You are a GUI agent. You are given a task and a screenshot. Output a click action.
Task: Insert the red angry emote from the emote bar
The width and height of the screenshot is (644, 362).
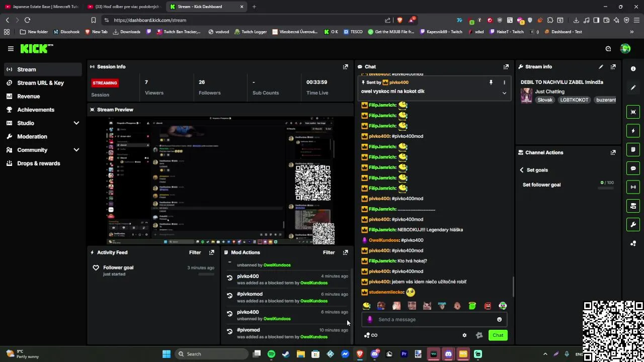coord(488,306)
